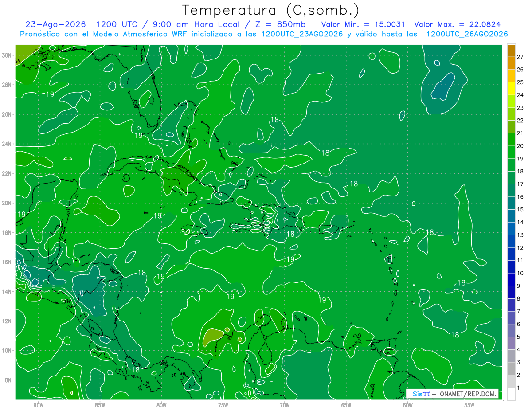The height and width of the screenshot is (411, 532).
Task: Click the "21" color scale label
Action: [520, 133]
